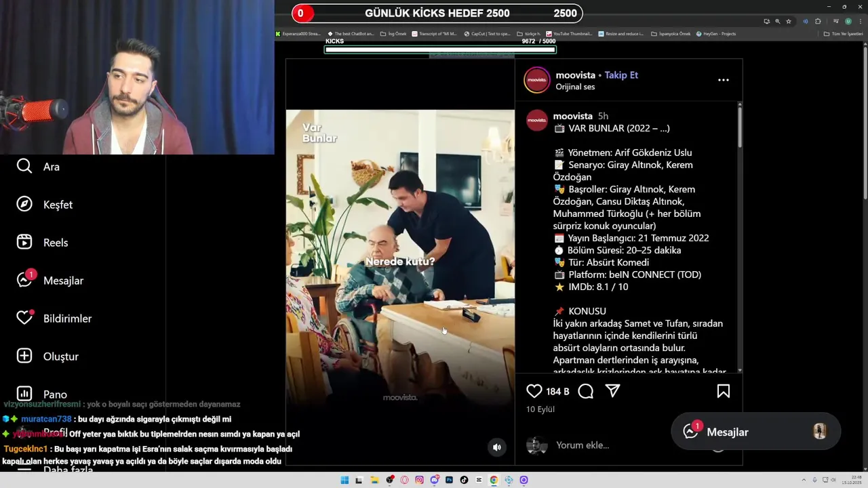Save the post with bookmark icon
Image resolution: width=868 pixels, height=488 pixels.
click(724, 391)
